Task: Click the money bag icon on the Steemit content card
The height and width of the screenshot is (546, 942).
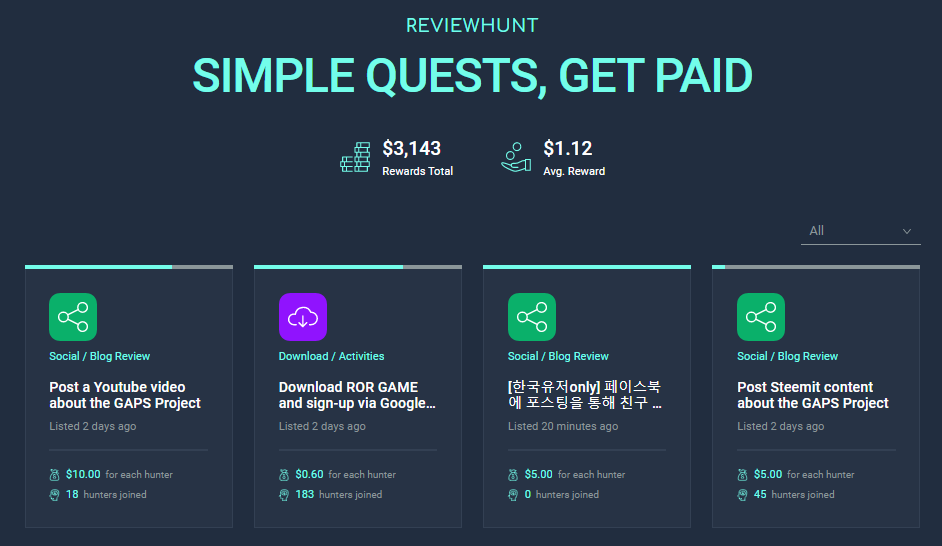Action: (743, 475)
